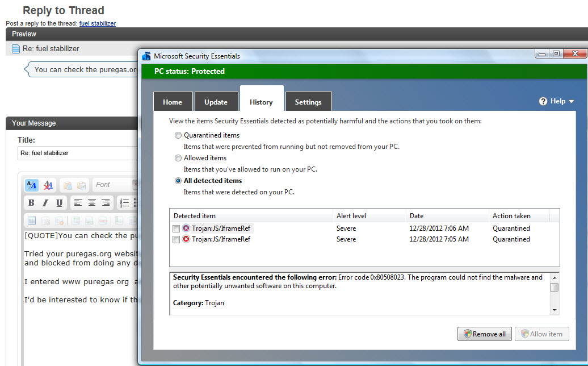
Task: Click the insert column before icon
Action: pos(119,221)
